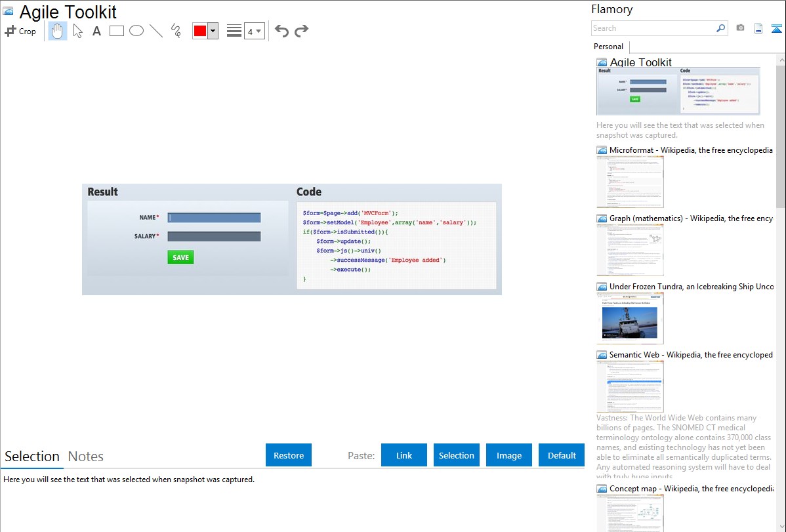Select the Crop tool
786x532 pixels.
tap(20, 31)
